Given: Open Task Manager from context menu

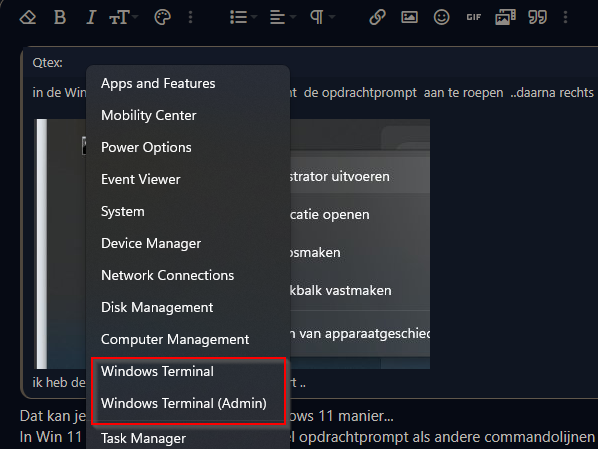Looking at the screenshot, I should (143, 438).
